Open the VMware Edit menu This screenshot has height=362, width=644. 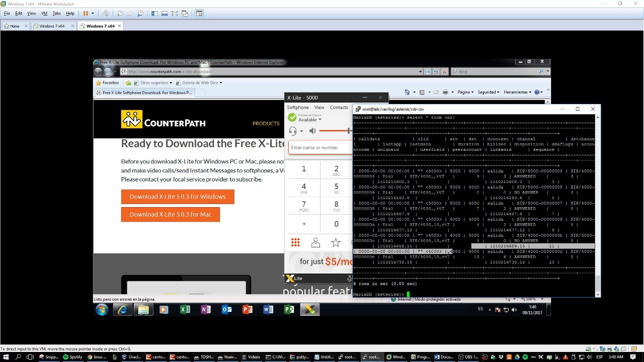click(19, 14)
